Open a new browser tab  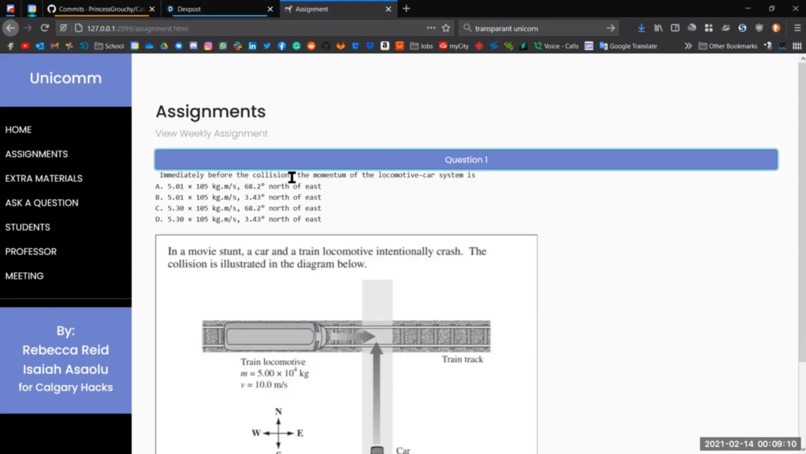coord(406,9)
